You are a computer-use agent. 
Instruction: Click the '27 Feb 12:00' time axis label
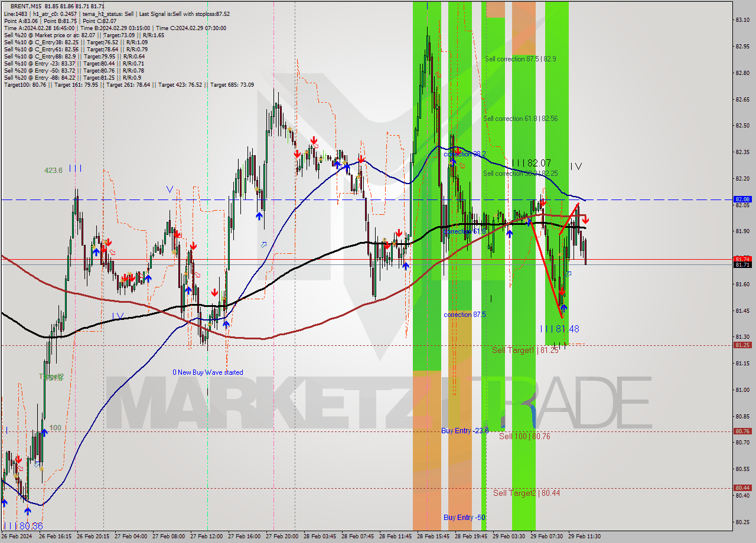206,537
